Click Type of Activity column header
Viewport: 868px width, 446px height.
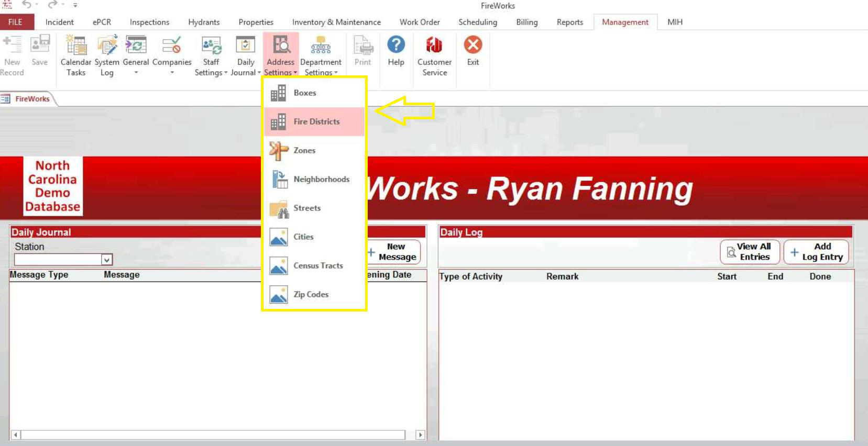pyautogui.click(x=470, y=276)
